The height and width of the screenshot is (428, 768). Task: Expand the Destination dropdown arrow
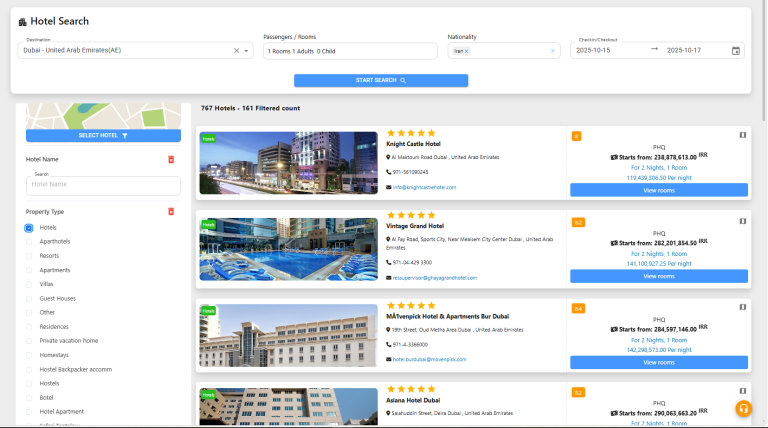pos(247,50)
